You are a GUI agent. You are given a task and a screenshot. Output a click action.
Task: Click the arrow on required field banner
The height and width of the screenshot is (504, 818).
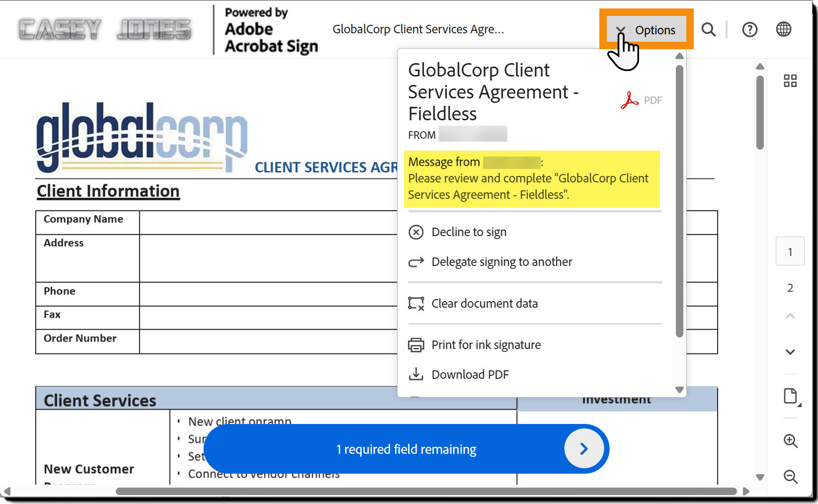coord(584,449)
